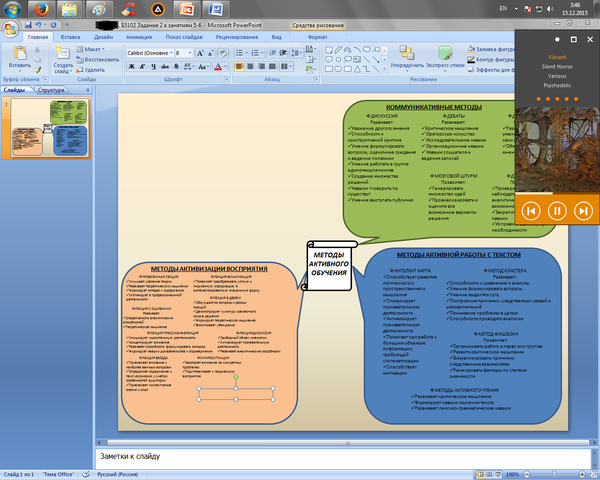Image resolution: width=600 pixels, height=480 pixels.
Task: Click Удалить (Delete) slide button
Action: click(x=95, y=70)
